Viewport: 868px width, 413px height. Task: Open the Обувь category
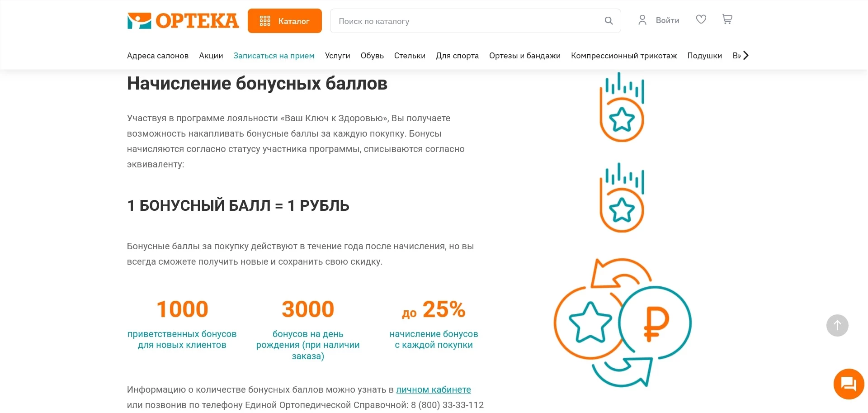[x=372, y=56]
